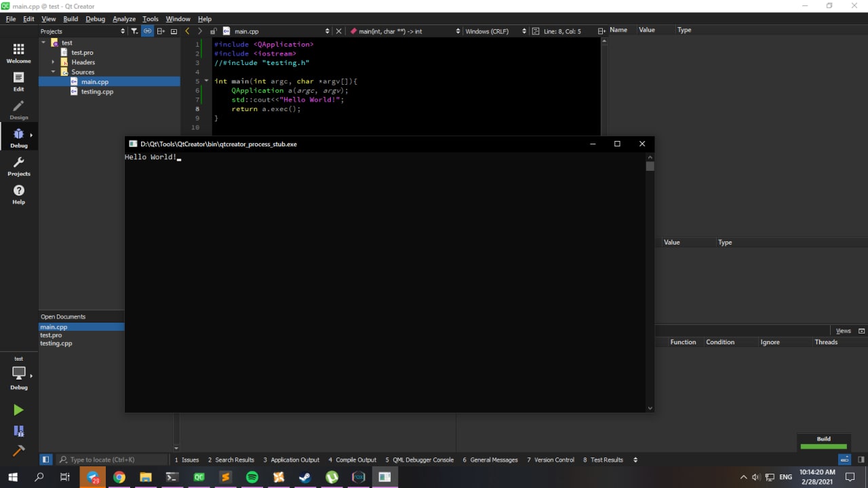Select testing.cpp in the project tree
This screenshot has width=868, height=488.
[x=97, y=91]
